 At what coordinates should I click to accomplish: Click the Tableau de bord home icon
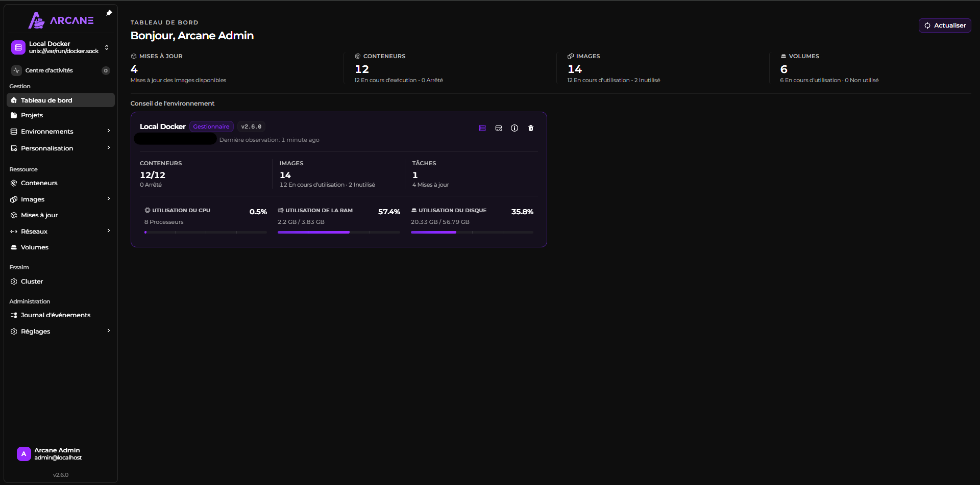14,100
